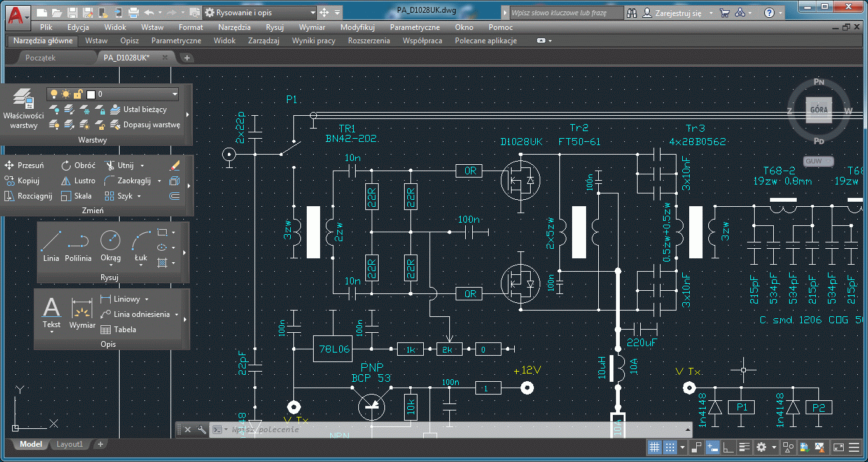Activate the Obróć rotate tool
This screenshot has width=868, height=462.
click(78, 165)
